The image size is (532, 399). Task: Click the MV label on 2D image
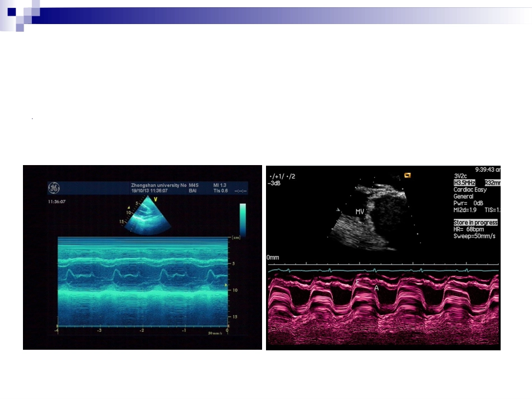360,212
